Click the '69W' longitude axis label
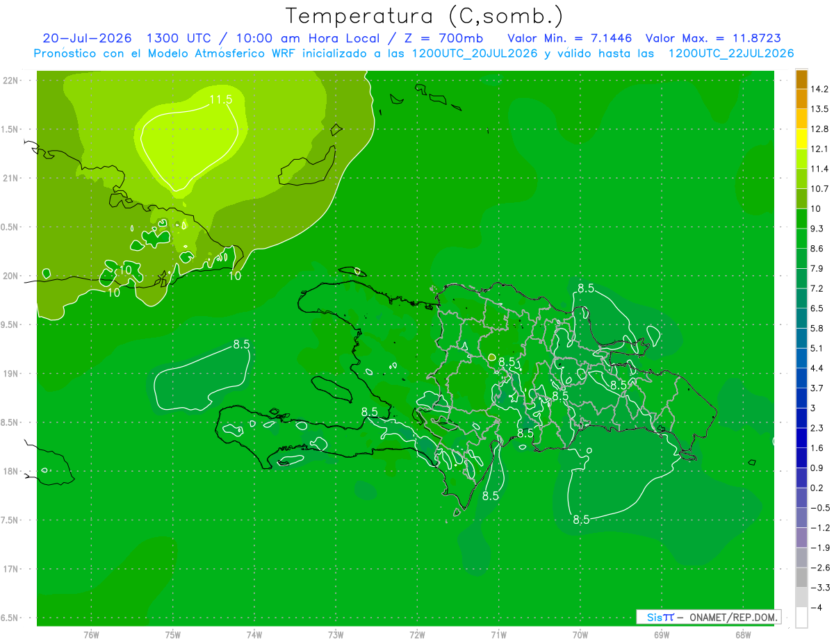834x644 pixels. coord(662,634)
